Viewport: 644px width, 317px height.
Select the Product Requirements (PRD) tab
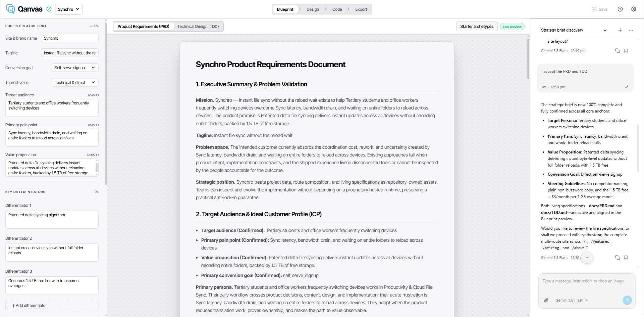[x=144, y=27]
